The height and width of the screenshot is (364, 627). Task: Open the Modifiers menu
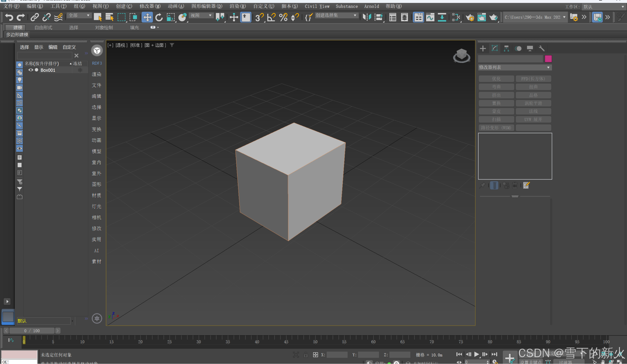[150, 6]
